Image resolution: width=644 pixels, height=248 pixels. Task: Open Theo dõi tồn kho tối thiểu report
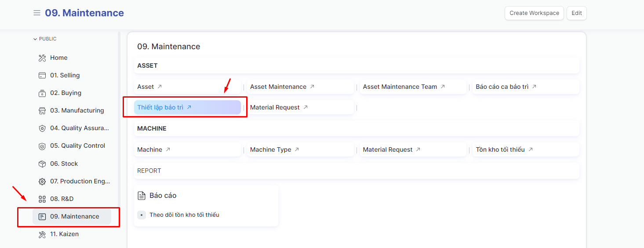[x=184, y=215]
